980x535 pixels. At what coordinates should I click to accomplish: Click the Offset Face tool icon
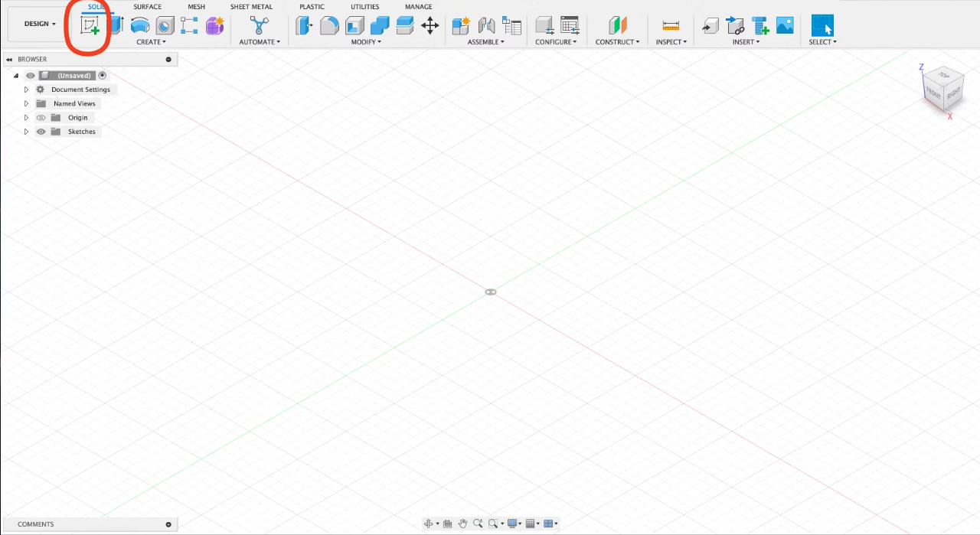[405, 25]
